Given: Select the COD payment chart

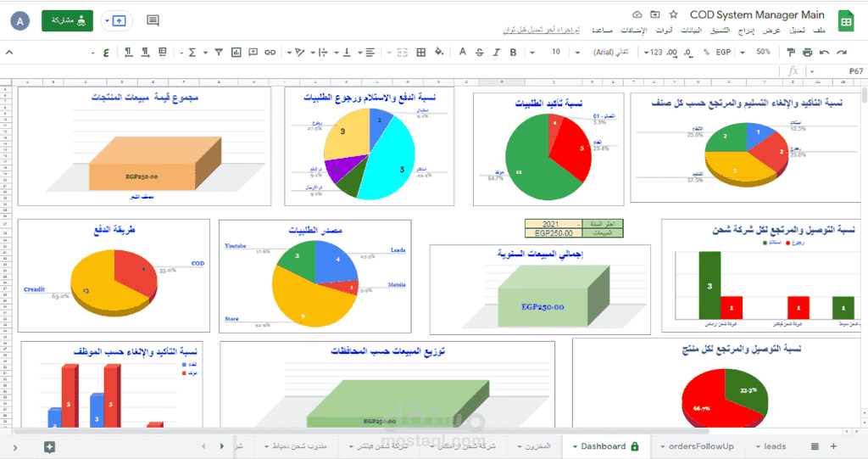Looking at the screenshot, I should click(x=114, y=276).
